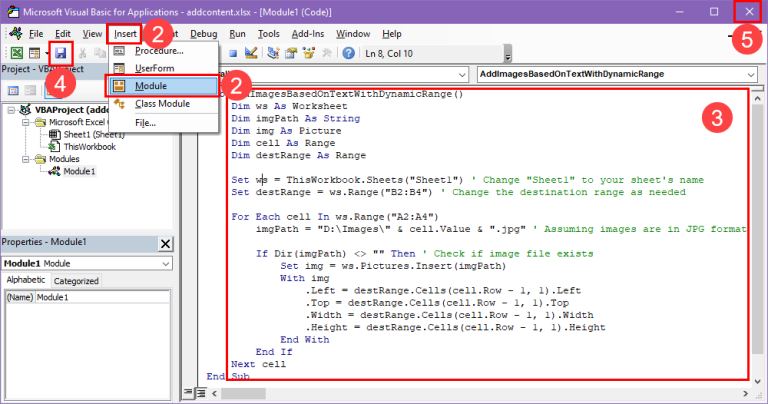Close the Properties - Module1 pane
The image size is (768, 404).
pyautogui.click(x=166, y=243)
